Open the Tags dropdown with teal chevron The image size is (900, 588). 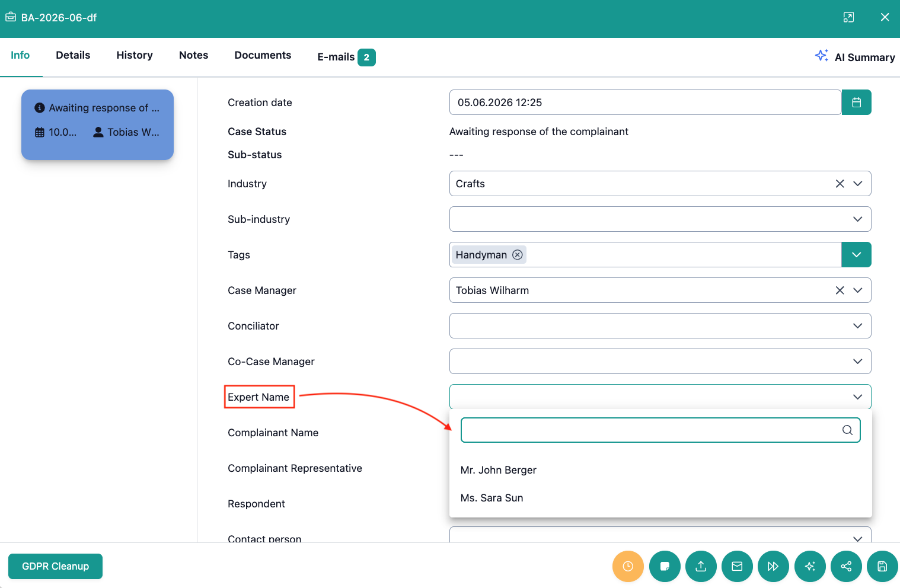[856, 255]
